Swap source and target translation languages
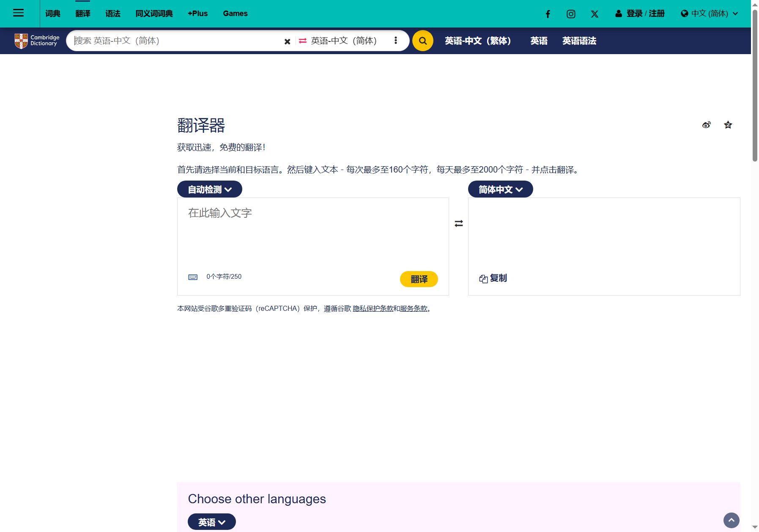759x532 pixels. pos(459,223)
